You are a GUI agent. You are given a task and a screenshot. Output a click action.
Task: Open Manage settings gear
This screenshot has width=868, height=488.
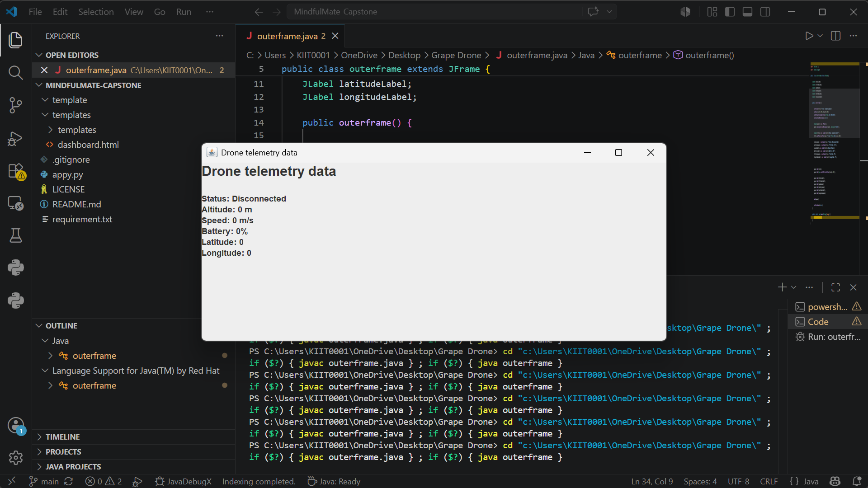point(16,458)
